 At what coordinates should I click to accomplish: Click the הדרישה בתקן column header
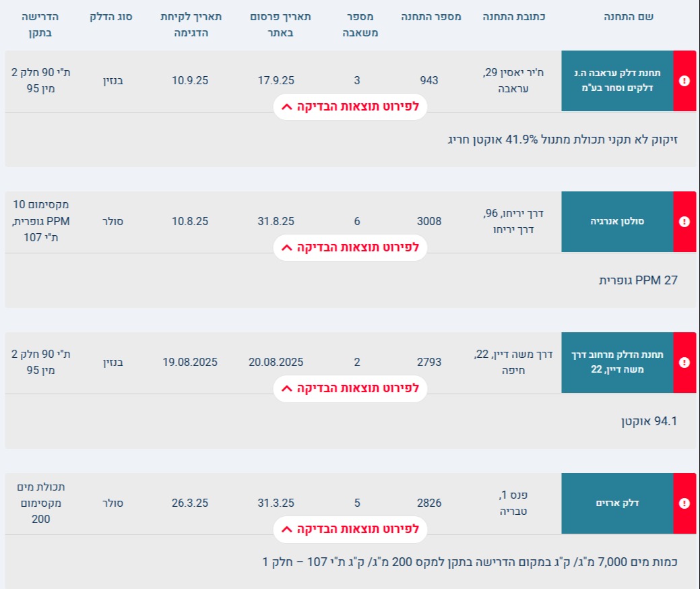(x=40, y=24)
